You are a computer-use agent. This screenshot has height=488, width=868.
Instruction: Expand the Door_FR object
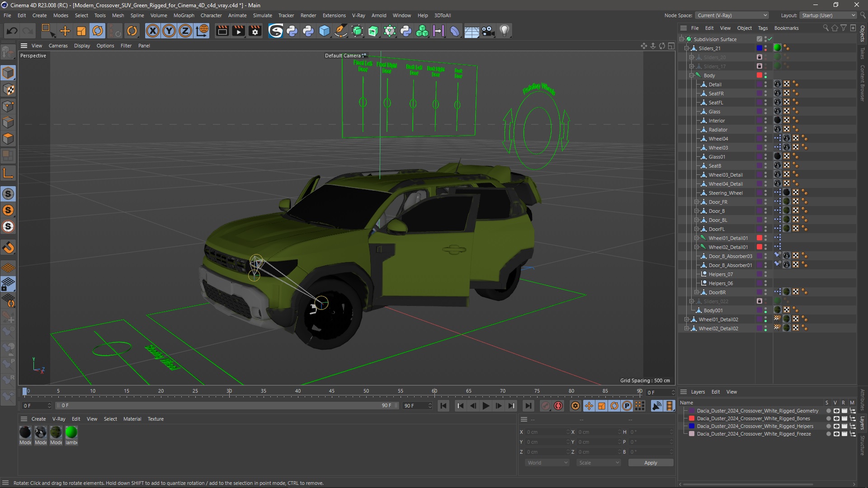click(x=697, y=202)
